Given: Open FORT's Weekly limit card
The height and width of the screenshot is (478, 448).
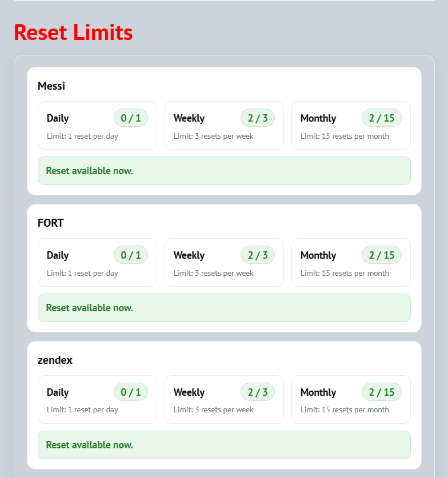Looking at the screenshot, I should click(224, 263).
